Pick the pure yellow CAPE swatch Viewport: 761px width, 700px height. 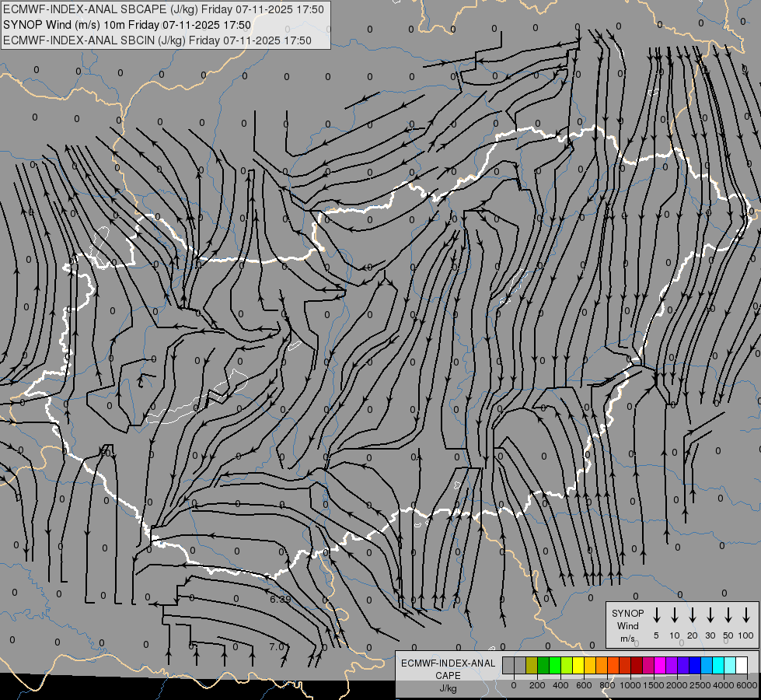[578, 666]
